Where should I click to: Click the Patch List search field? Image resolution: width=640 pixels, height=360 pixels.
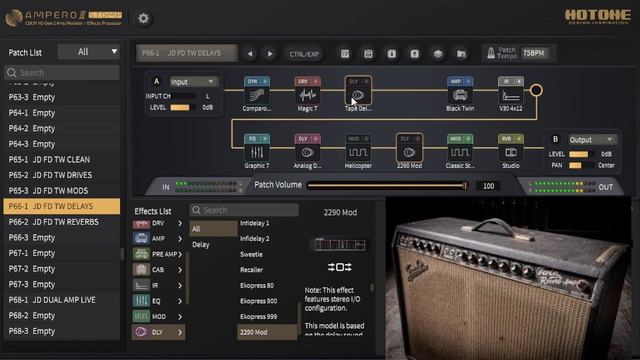click(x=62, y=73)
